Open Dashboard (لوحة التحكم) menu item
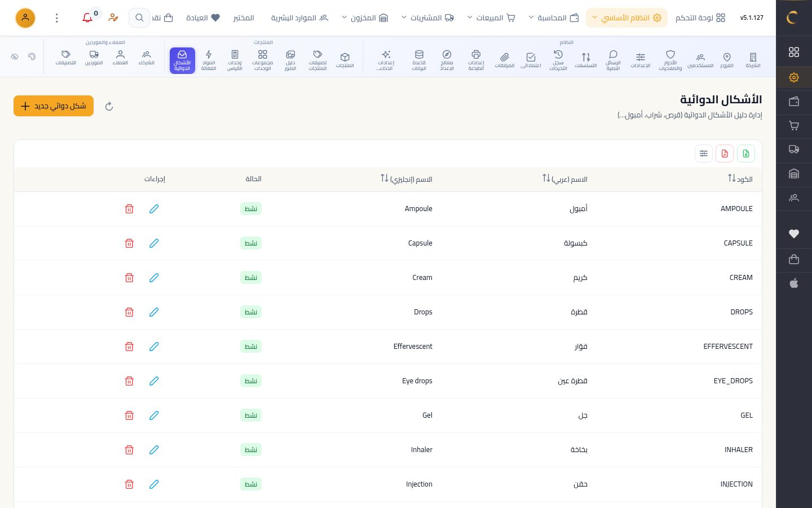 (700, 18)
